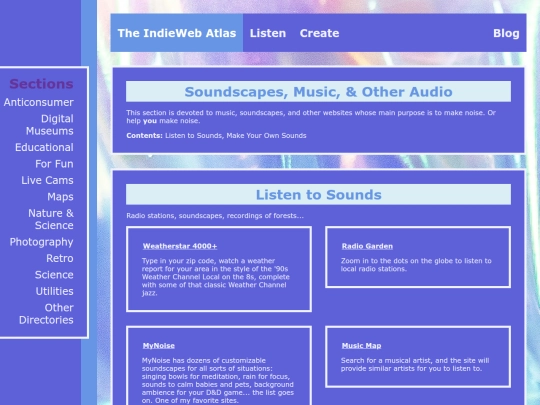Select the Educational section link
Image resolution: width=540 pixels, height=405 pixels.
(44, 147)
